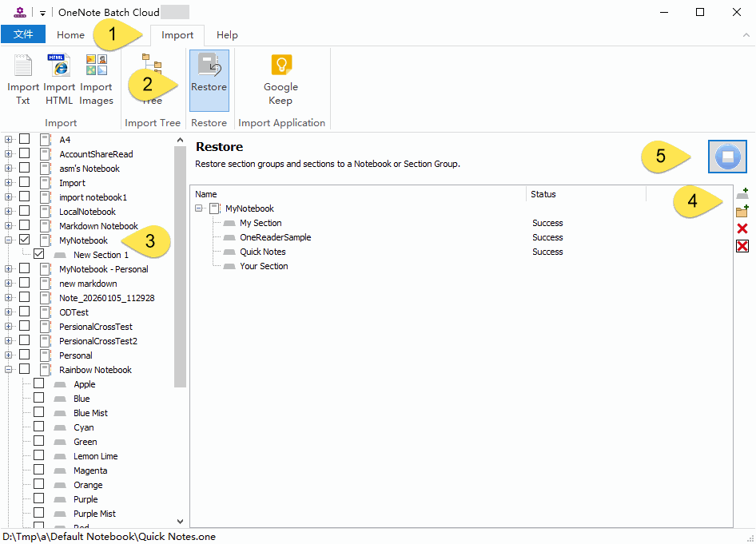Click the add folder icon on right
The height and width of the screenshot is (544, 756).
742,211
